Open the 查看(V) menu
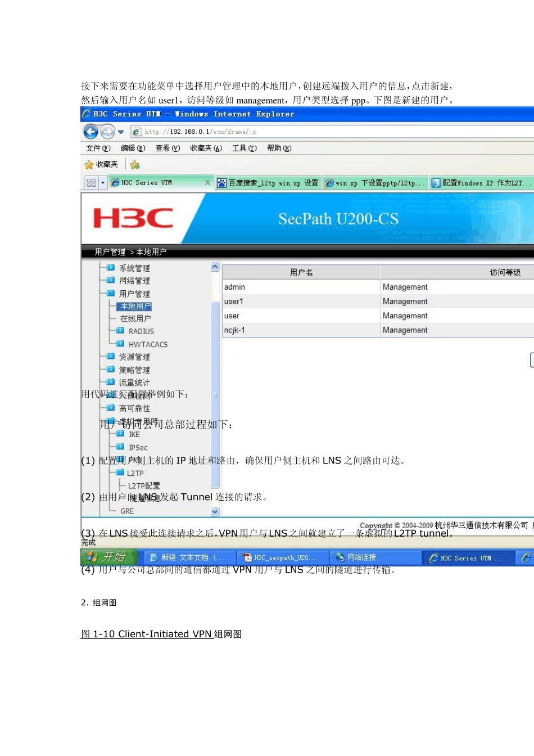This screenshot has width=534, height=756. coord(168,148)
